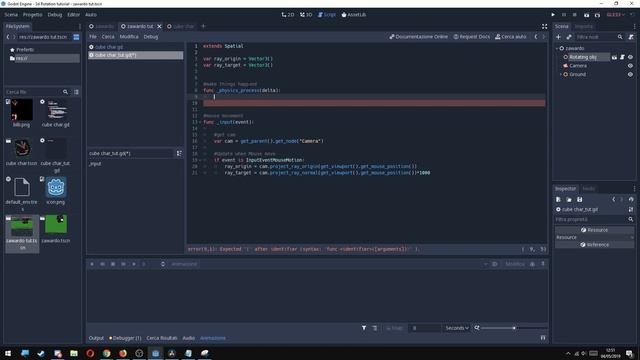Viewport: 640px width, 360px height.
Task: Open Scene dock options menu
Action: click(634, 26)
